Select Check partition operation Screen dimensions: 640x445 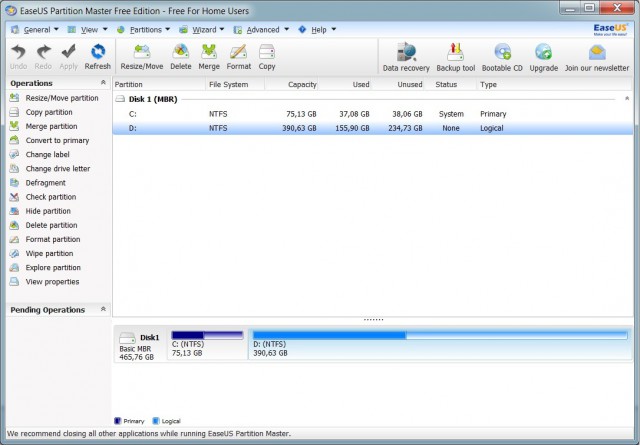click(43, 197)
